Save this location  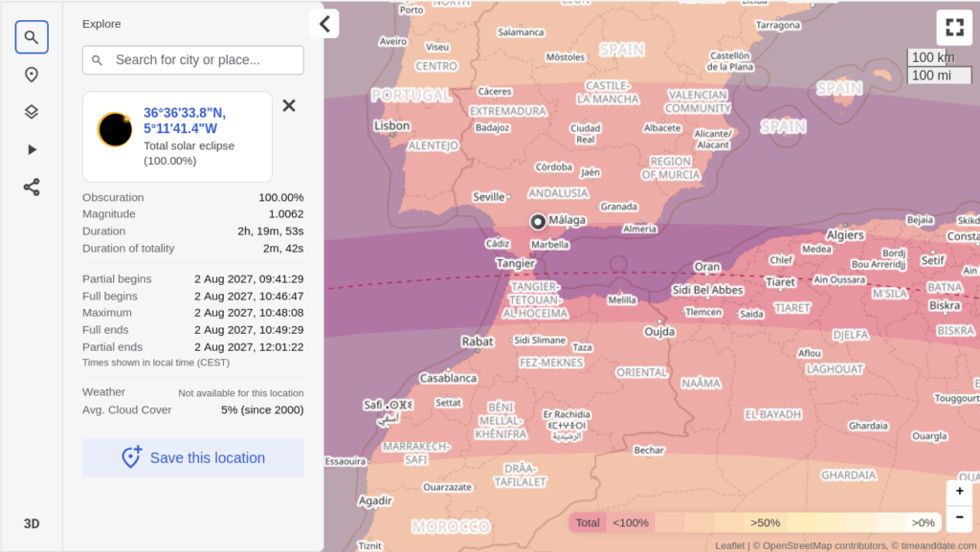click(x=193, y=457)
